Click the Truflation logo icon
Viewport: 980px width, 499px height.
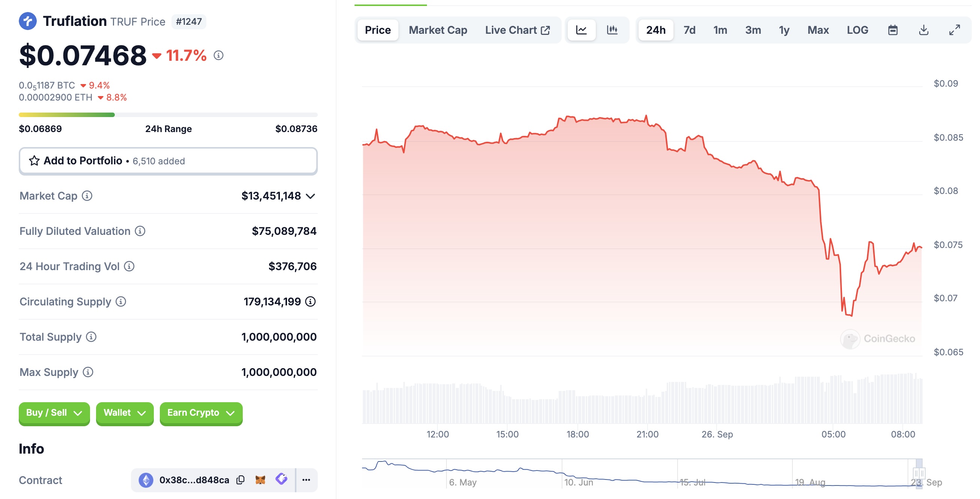click(x=28, y=21)
